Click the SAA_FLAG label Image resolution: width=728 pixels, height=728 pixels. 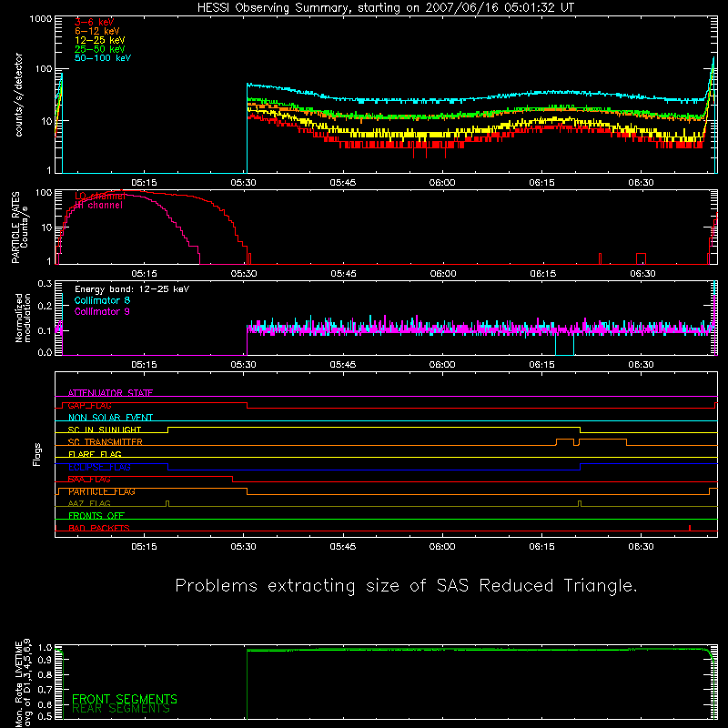[89, 480]
